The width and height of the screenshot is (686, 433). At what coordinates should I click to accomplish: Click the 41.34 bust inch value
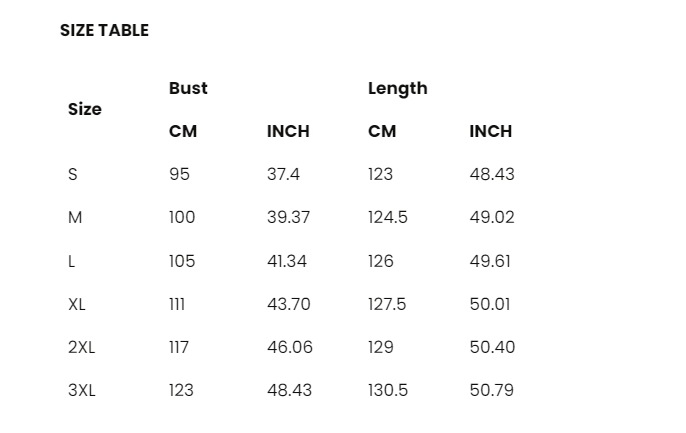pyautogui.click(x=287, y=261)
